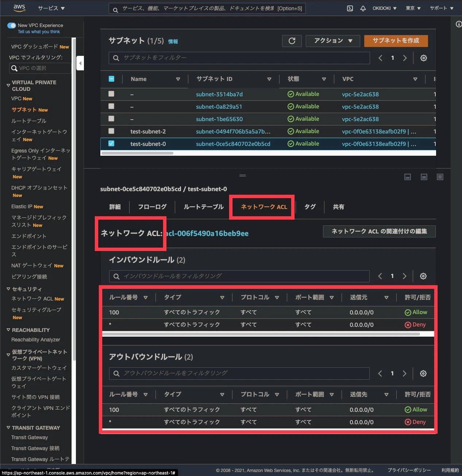Toggle the select-all subnets header checkbox
Screen dimensions: 462x476
112,79
